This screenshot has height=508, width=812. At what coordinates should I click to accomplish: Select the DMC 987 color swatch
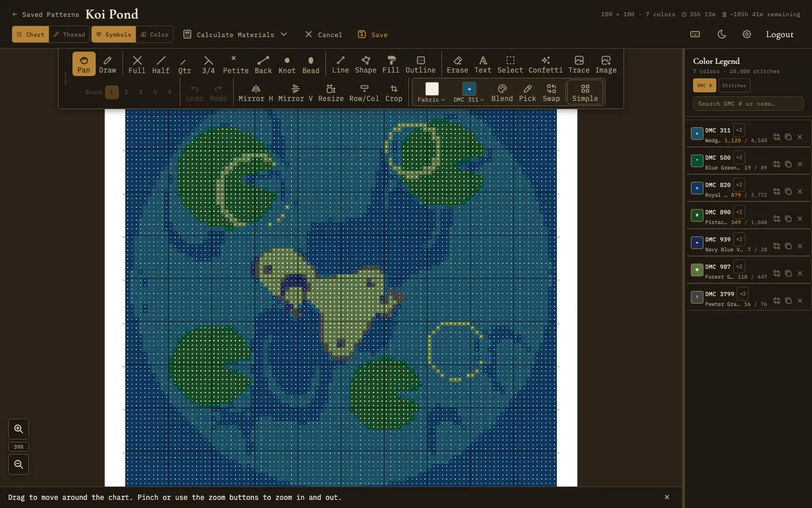697,270
